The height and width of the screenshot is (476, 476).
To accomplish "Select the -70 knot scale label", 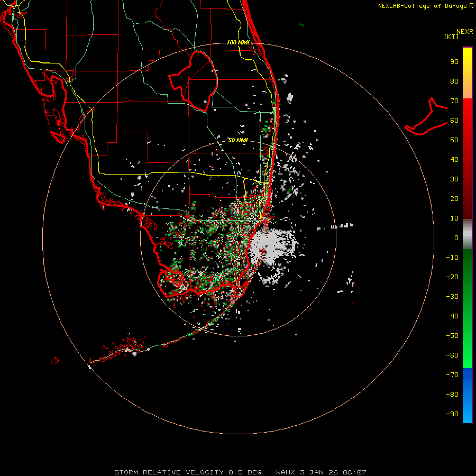I will [x=452, y=374].
